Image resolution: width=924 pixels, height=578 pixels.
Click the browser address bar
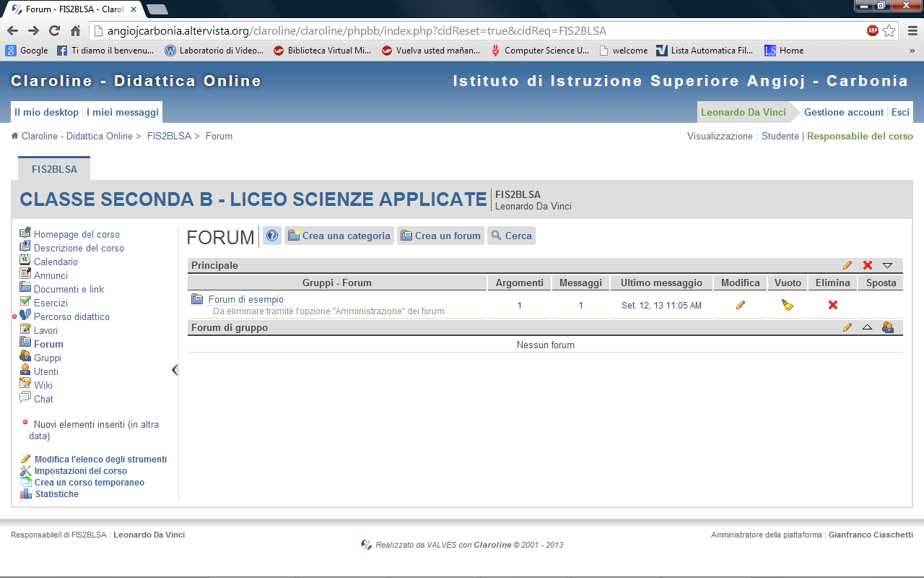pos(476,31)
